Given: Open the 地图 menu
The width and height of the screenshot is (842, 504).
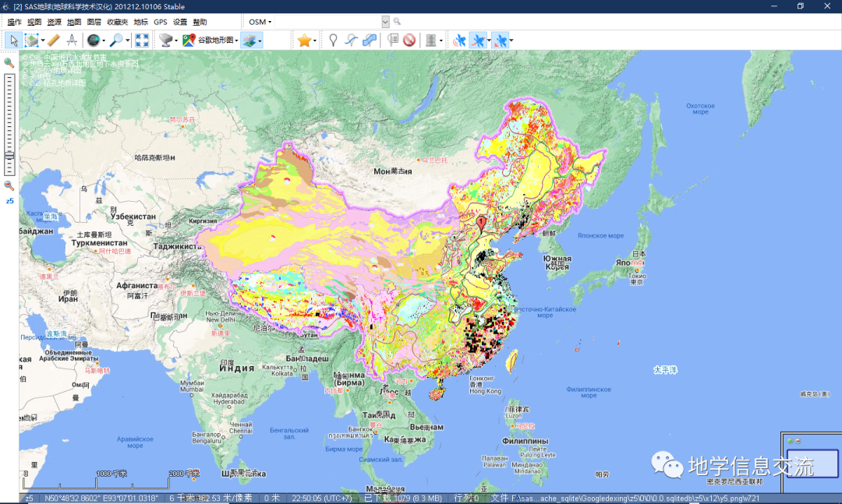Looking at the screenshot, I should [74, 22].
